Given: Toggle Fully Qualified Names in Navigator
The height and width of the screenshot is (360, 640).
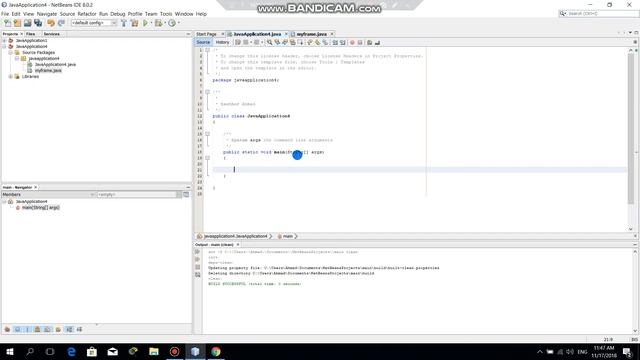Looking at the screenshot, I should (x=58, y=329).
